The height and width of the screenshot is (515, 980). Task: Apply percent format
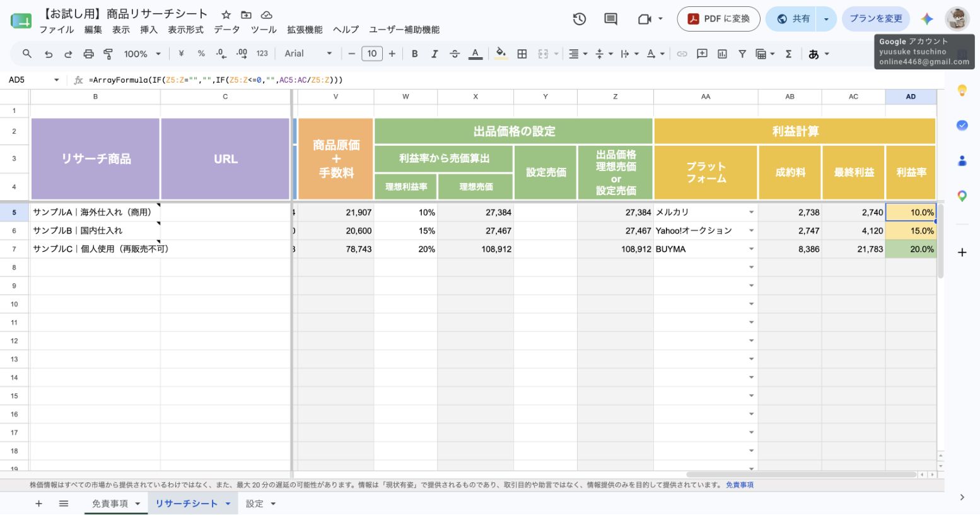[x=201, y=54]
